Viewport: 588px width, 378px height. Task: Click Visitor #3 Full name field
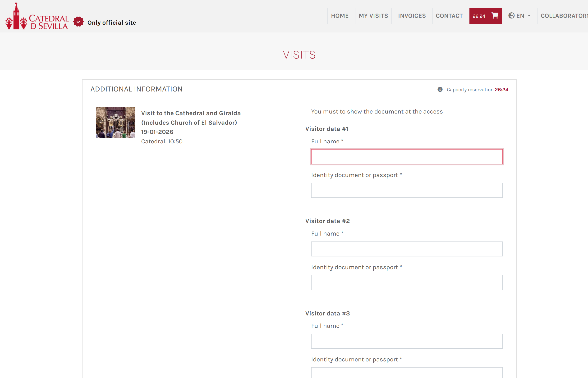point(407,341)
